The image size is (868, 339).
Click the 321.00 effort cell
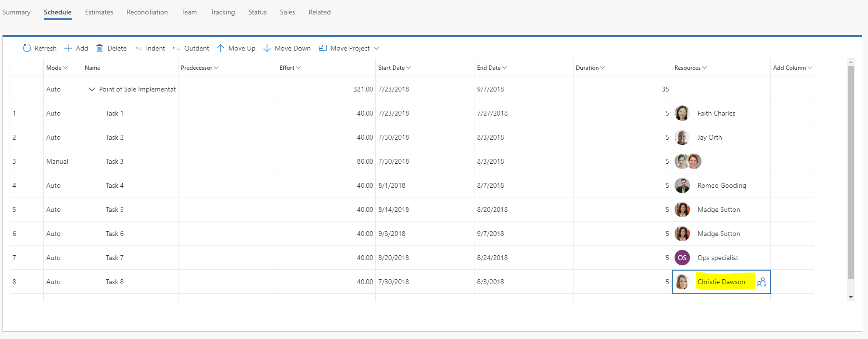[326, 89]
